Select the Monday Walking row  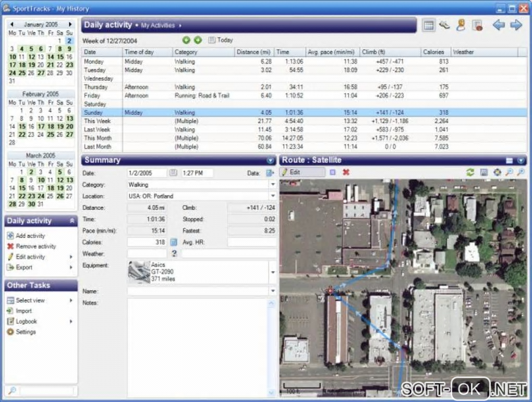click(x=305, y=62)
